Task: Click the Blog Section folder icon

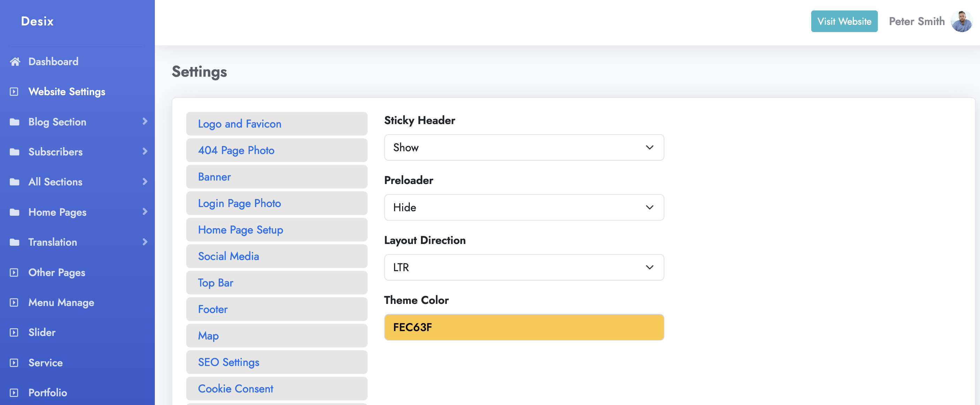Action: coord(14,122)
